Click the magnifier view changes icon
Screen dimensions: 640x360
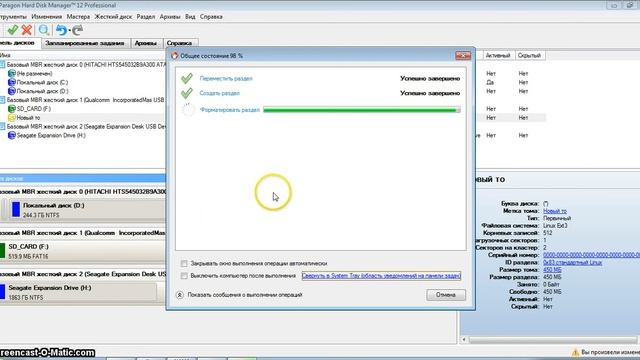(44, 30)
